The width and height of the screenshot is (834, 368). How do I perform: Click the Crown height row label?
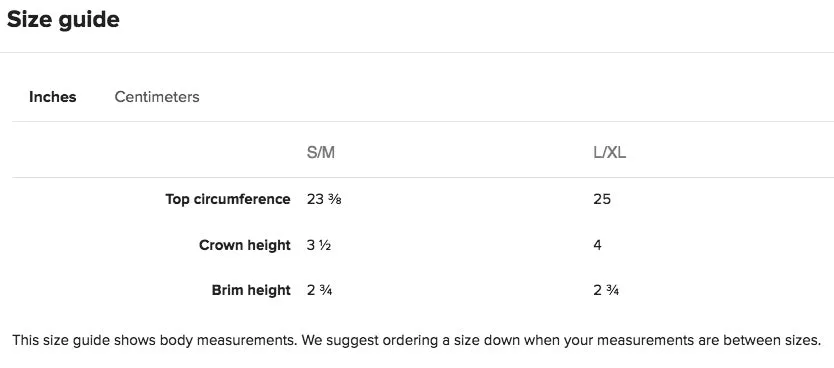click(x=245, y=245)
